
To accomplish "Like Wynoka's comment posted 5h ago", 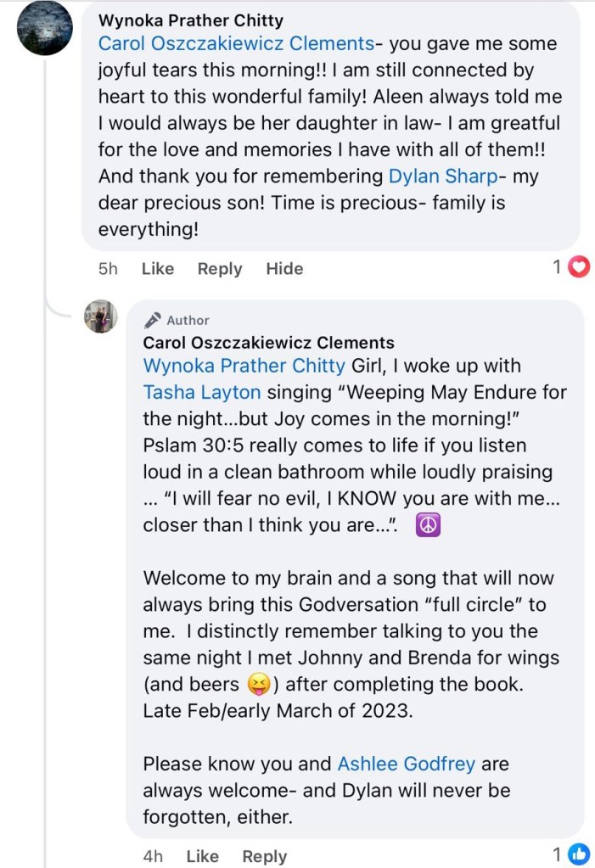I will 158,269.
